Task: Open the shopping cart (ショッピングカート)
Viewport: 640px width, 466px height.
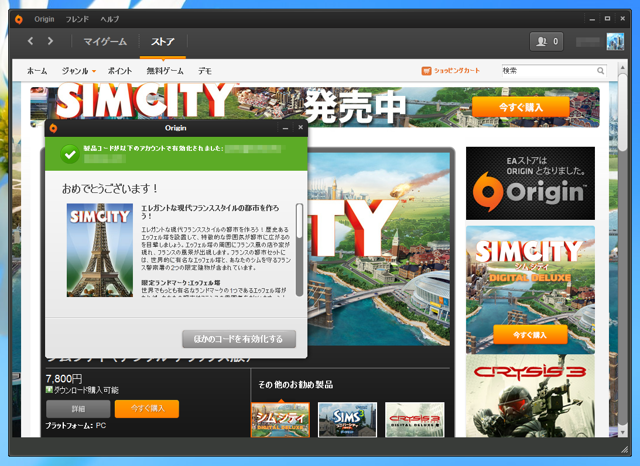Action: pyautogui.click(x=451, y=71)
